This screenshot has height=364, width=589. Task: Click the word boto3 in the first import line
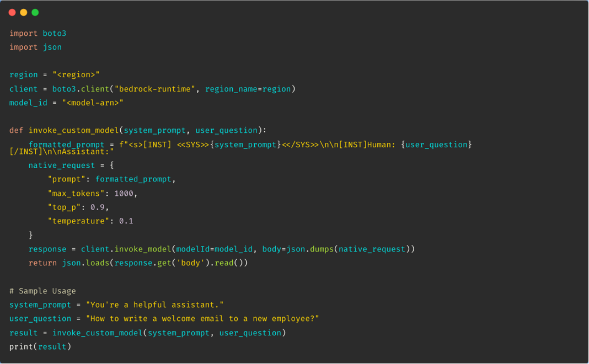coord(55,33)
